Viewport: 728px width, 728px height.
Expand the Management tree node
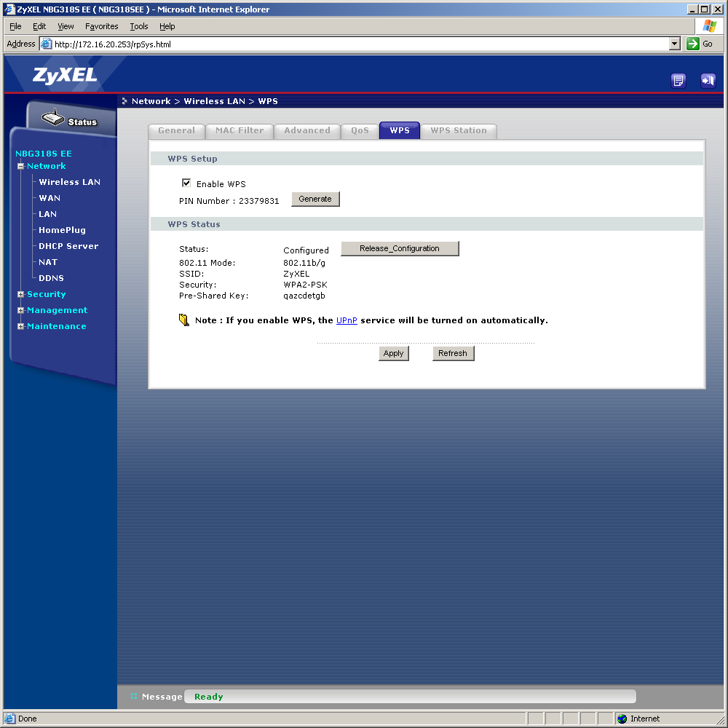(x=20, y=310)
